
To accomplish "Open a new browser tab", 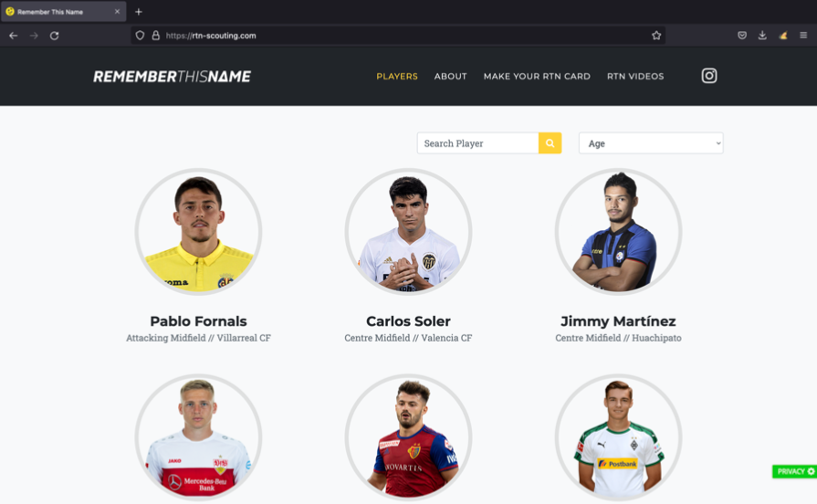I will (x=139, y=12).
